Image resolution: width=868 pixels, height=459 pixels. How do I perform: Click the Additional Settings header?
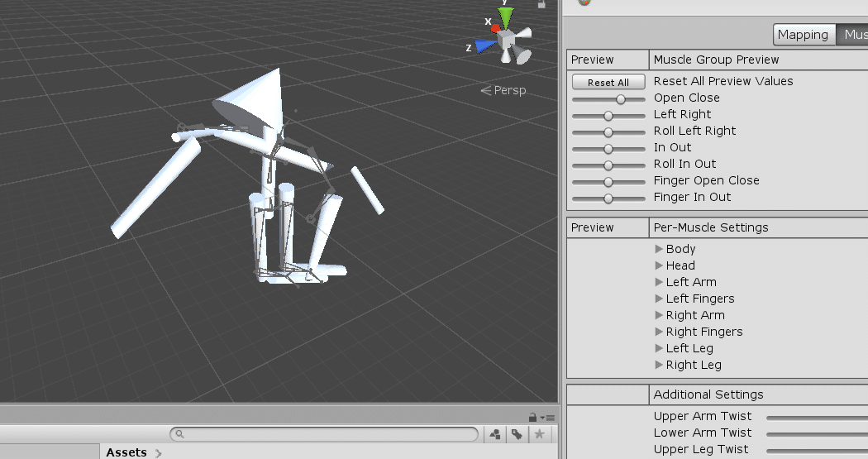coord(708,394)
